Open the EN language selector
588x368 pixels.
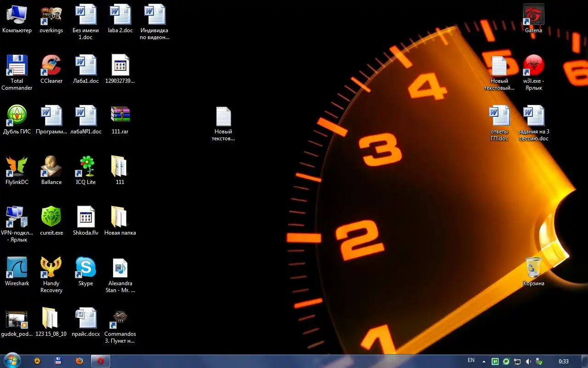coord(471,360)
